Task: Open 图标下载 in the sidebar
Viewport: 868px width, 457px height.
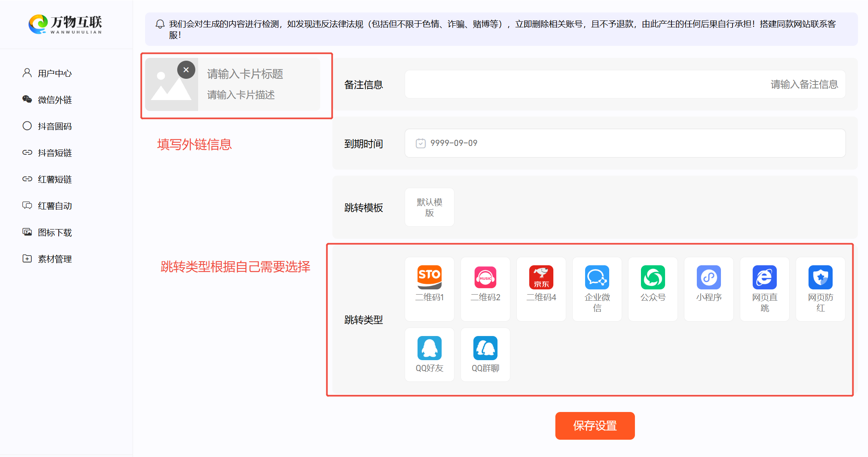Action: tap(47, 232)
